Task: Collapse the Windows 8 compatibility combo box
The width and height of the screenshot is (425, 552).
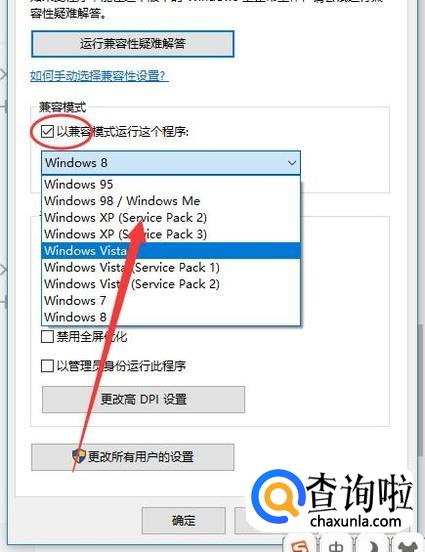Action: point(171,163)
